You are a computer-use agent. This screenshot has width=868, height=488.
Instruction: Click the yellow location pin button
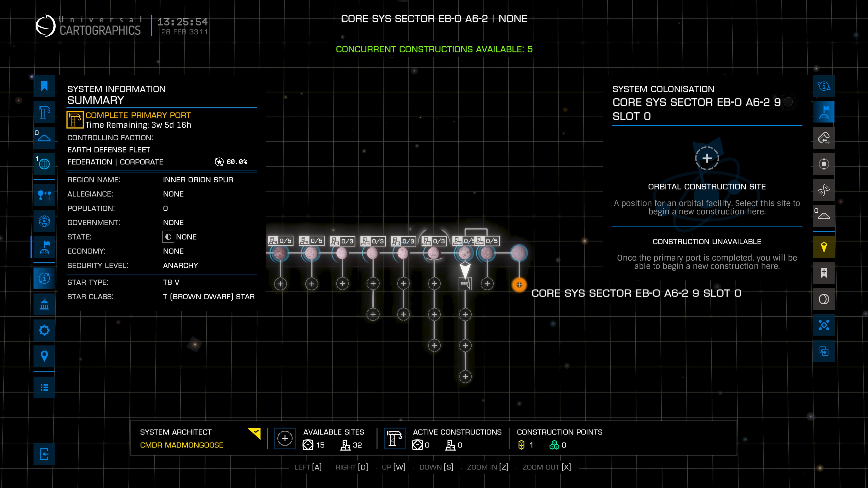click(x=824, y=247)
